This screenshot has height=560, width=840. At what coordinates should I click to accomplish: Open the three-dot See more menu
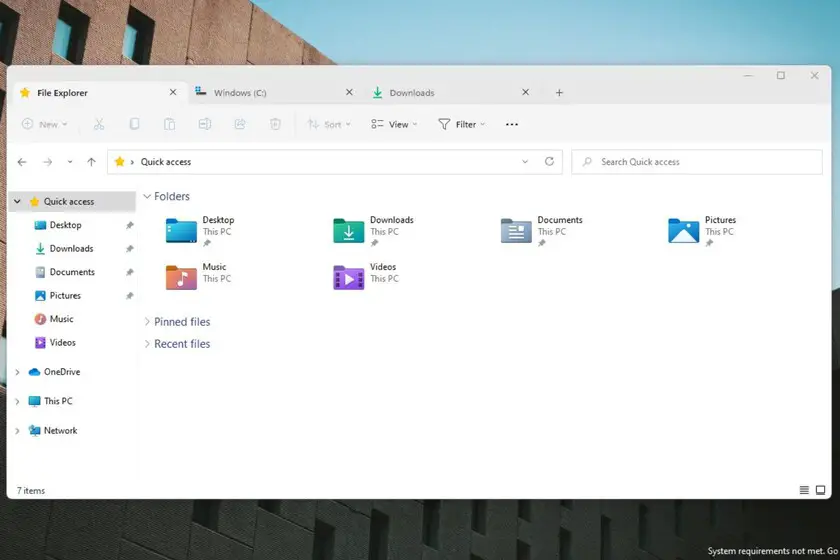point(512,124)
